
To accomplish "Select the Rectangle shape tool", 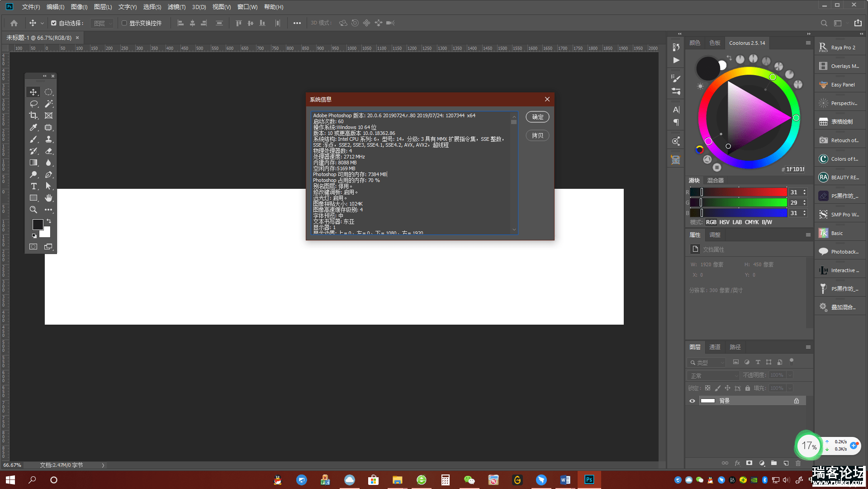I will [33, 198].
